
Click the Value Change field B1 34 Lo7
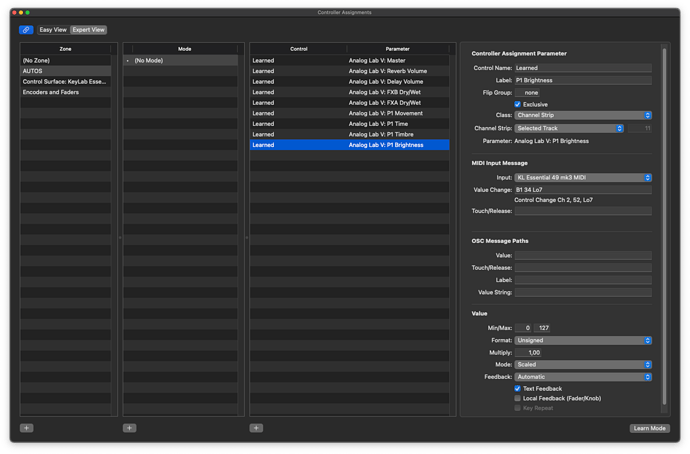click(583, 190)
